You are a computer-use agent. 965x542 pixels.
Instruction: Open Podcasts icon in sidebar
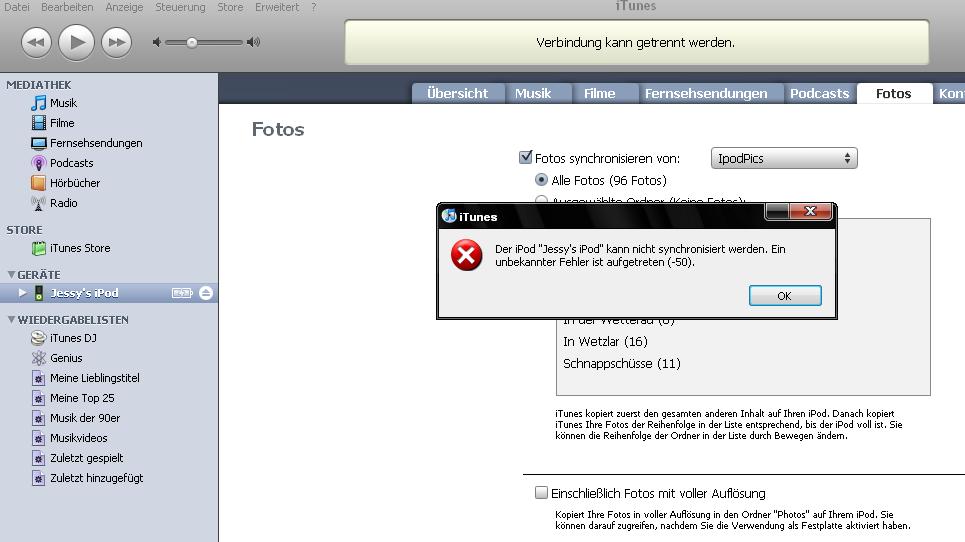(x=39, y=163)
